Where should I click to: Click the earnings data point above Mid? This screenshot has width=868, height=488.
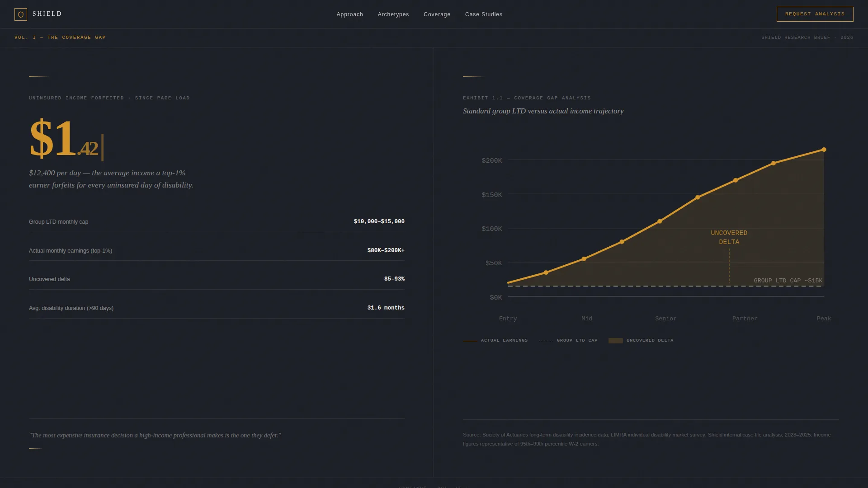coord(584,259)
